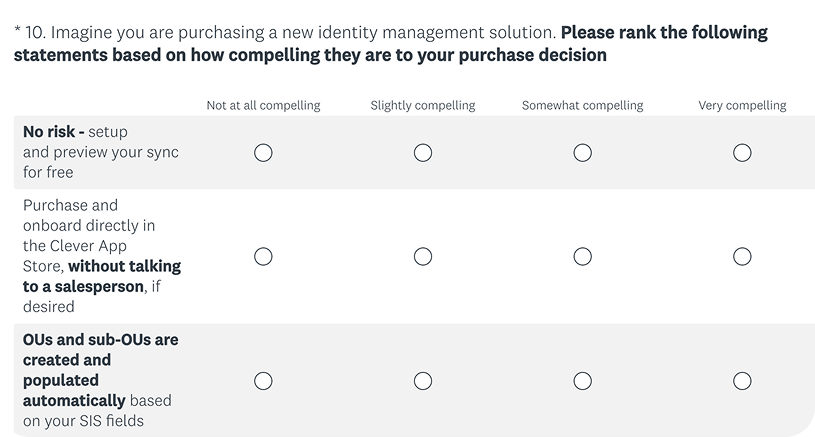815x437 pixels.
Task: Click the 'Slightly compelling' column header
Action: (x=423, y=105)
